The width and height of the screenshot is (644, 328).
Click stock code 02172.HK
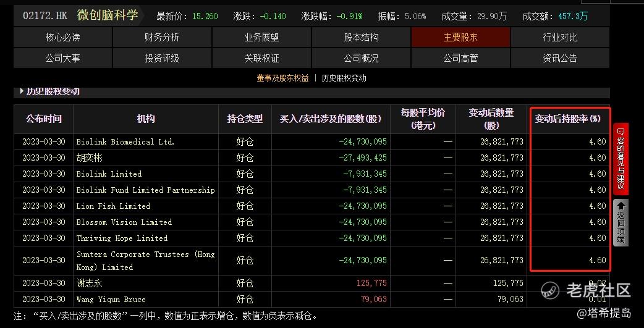(x=44, y=16)
